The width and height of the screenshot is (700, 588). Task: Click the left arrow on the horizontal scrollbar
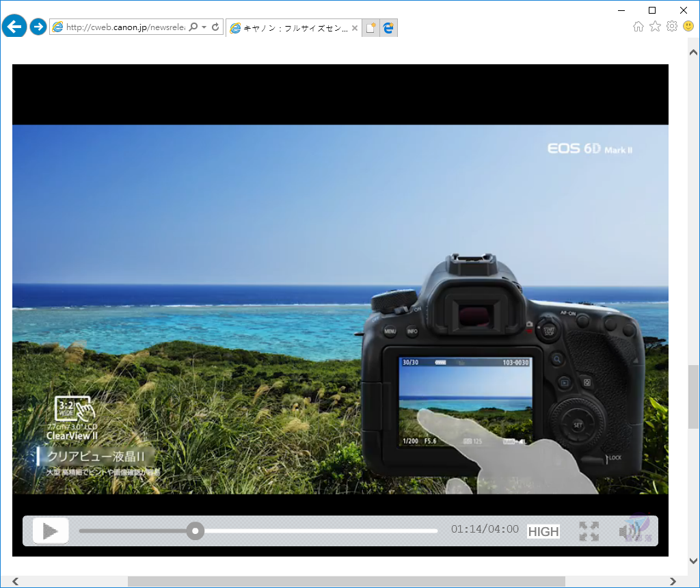pos(16,581)
